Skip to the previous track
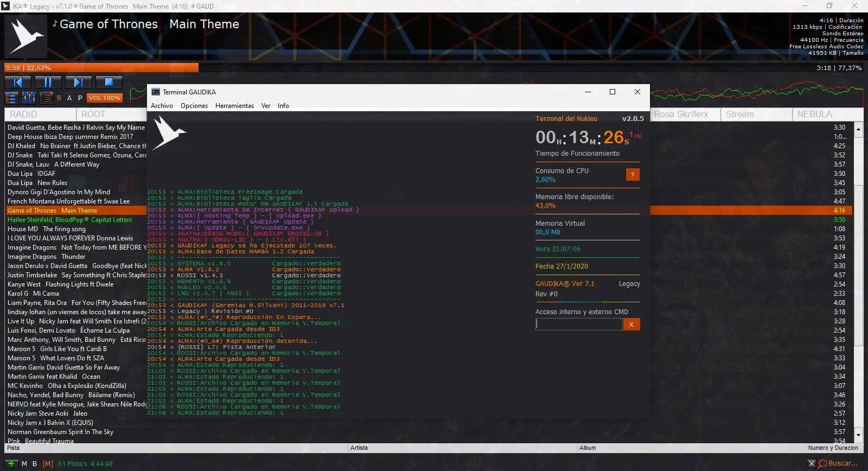The image size is (868, 471). point(18,82)
